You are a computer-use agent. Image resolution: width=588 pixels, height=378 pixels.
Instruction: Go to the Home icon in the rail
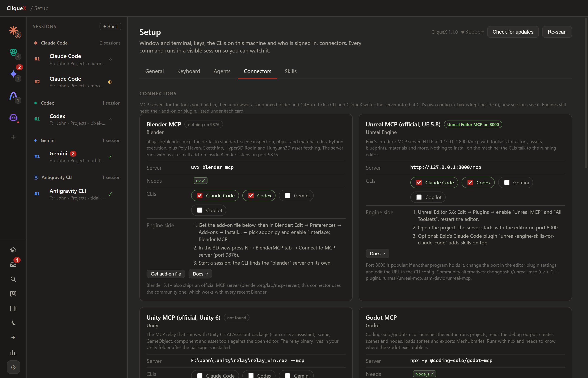[x=13, y=250]
